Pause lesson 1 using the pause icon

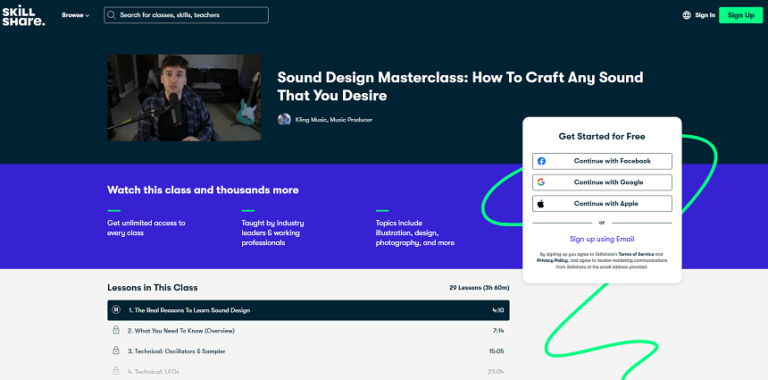[x=116, y=310]
